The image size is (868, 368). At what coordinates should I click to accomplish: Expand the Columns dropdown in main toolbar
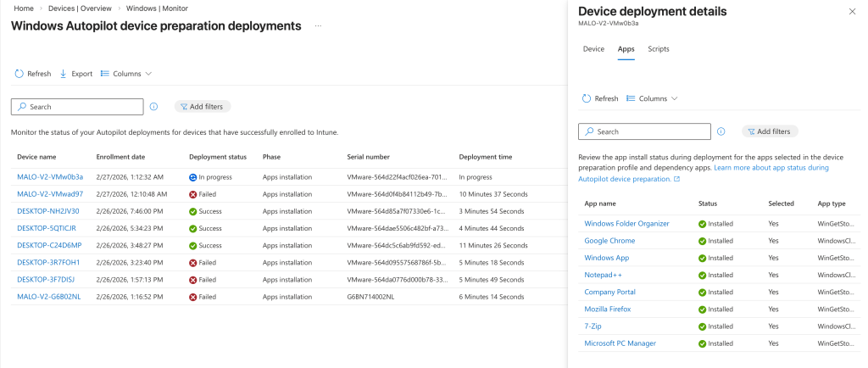(x=126, y=74)
